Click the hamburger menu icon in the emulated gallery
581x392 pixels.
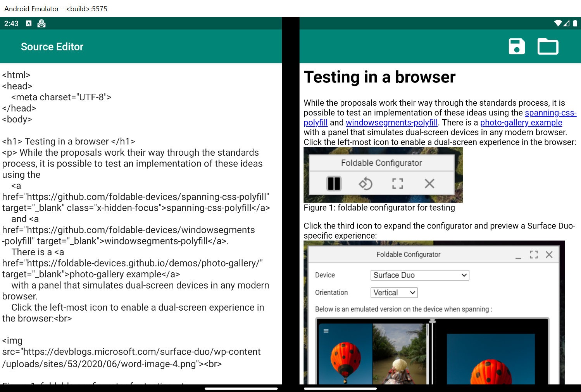click(x=326, y=331)
